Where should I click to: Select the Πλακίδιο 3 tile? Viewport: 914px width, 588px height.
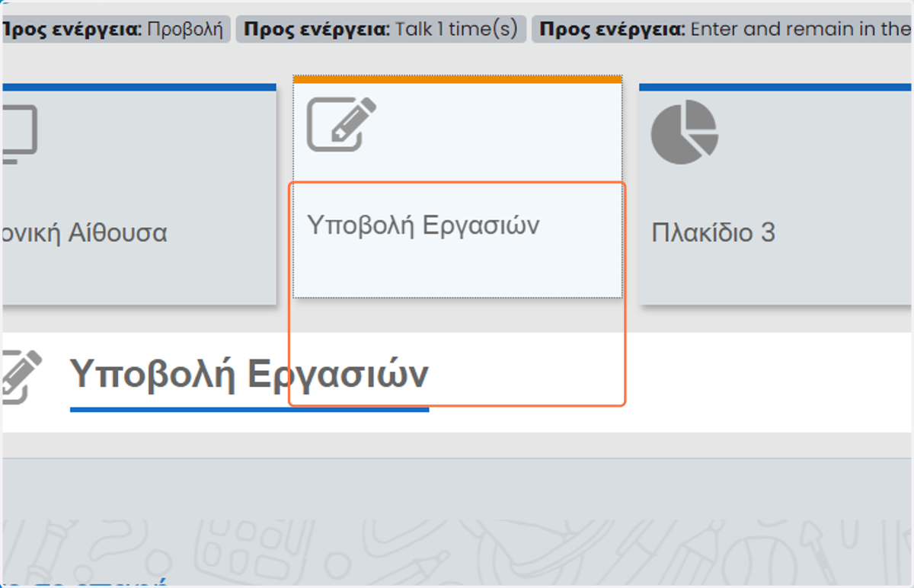click(776, 194)
